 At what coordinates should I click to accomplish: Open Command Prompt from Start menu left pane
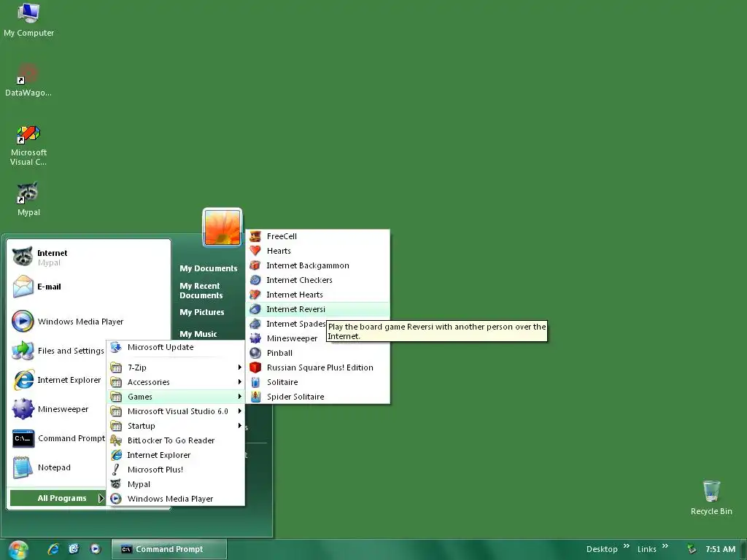pos(58,438)
